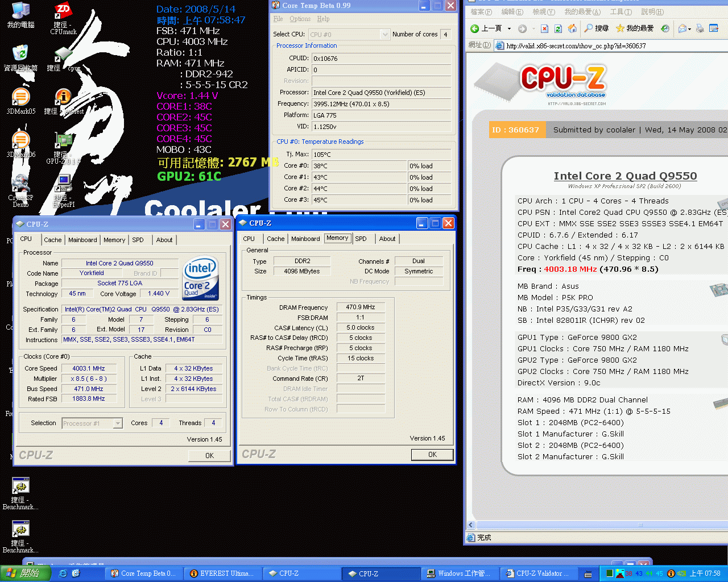This screenshot has height=582, width=728.
Task: Open the IE File (檔案) menu
Action: tap(481, 12)
